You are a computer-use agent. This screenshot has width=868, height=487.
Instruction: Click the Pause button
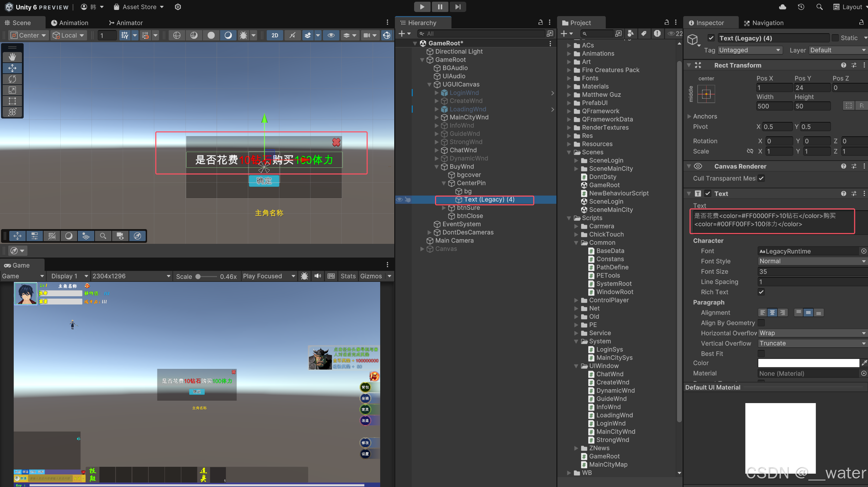[x=440, y=7]
